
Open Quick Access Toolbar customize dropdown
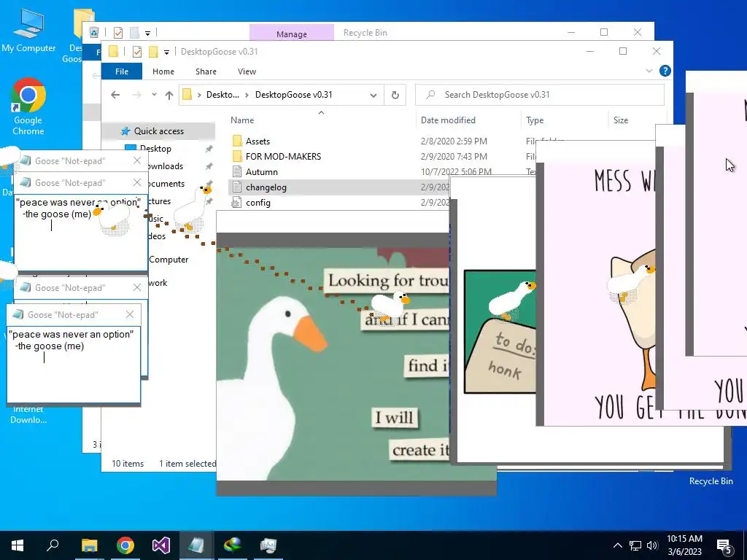click(166, 52)
